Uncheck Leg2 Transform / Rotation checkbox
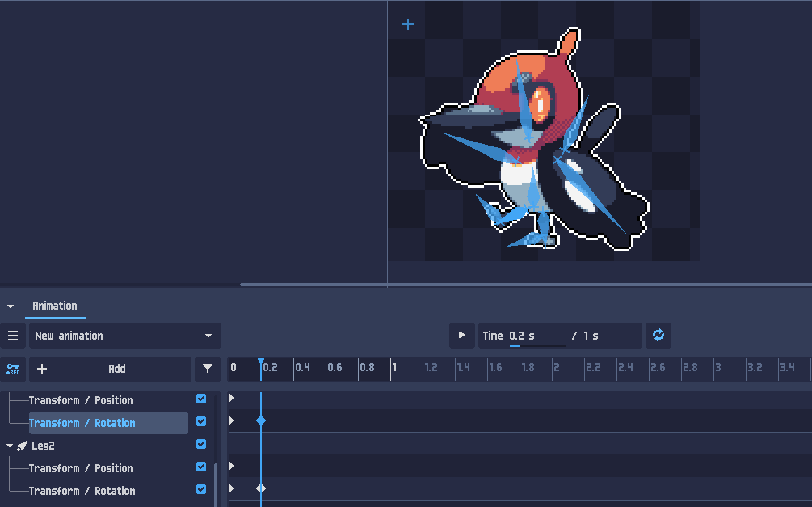This screenshot has width=812, height=507. click(201, 489)
